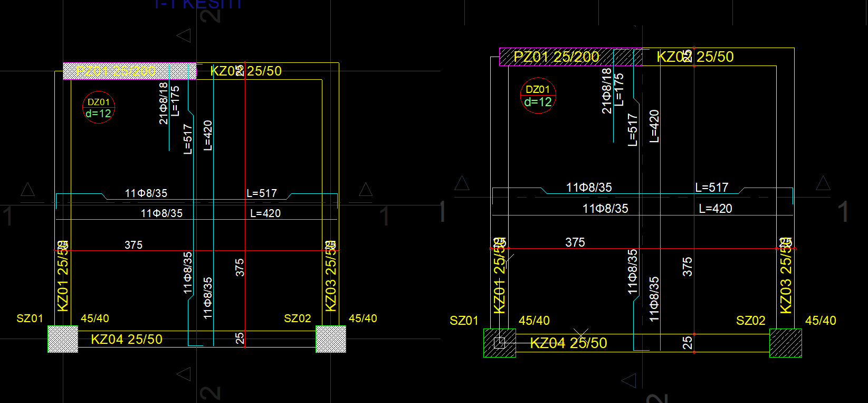Viewport: 868px width, 403px height.
Task: Select KZ04 25/50 beam label in right drawing
Action: pos(568,343)
